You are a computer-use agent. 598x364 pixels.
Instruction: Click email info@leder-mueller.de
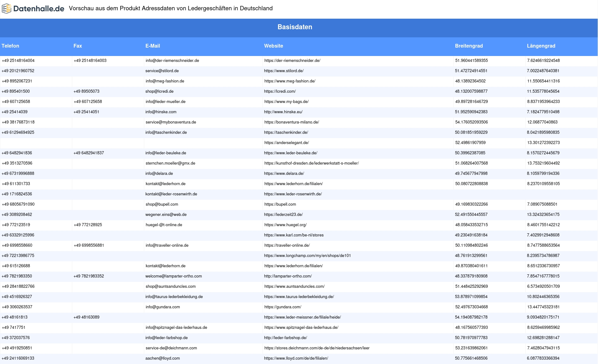pos(165,102)
